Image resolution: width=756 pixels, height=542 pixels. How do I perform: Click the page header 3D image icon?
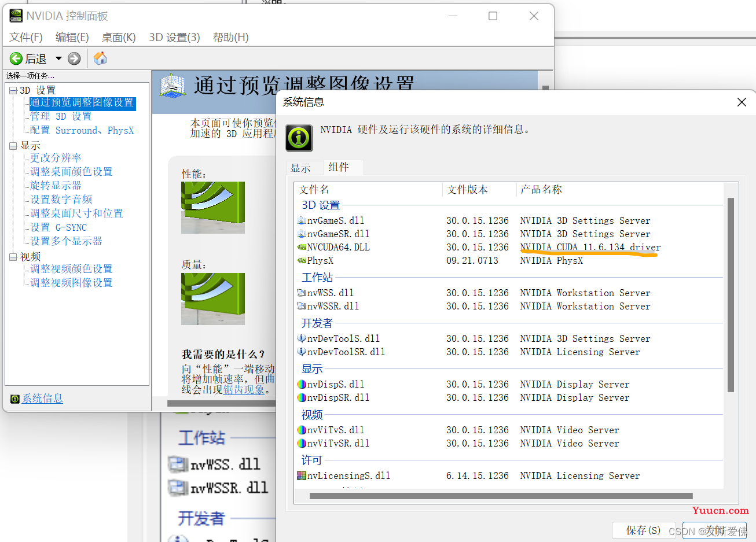tap(173, 86)
